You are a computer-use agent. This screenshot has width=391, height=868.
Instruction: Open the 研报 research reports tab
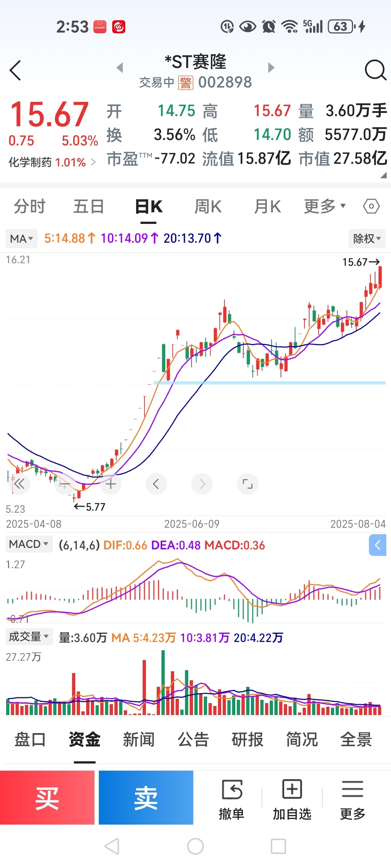(248, 740)
